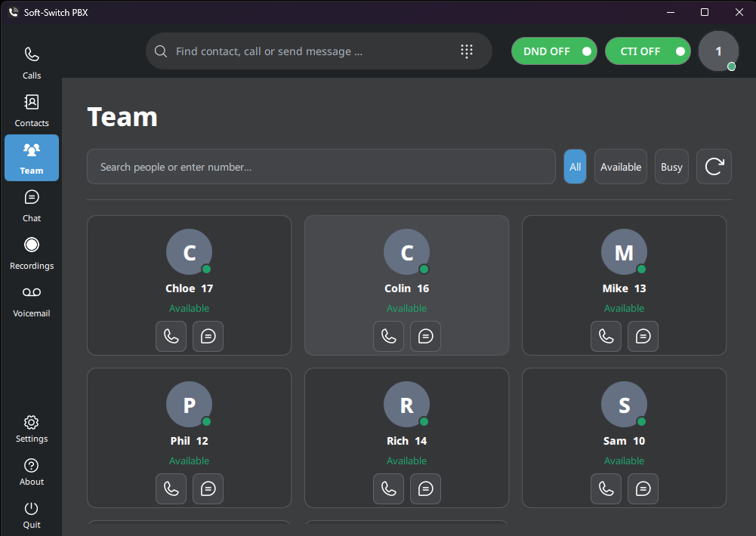Click the Quit power icon
This screenshot has height=536, width=756.
click(x=31, y=509)
